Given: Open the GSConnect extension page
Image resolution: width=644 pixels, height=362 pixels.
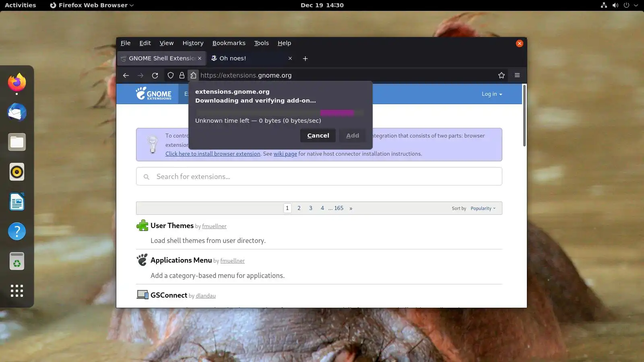Looking at the screenshot, I should click(x=169, y=295).
